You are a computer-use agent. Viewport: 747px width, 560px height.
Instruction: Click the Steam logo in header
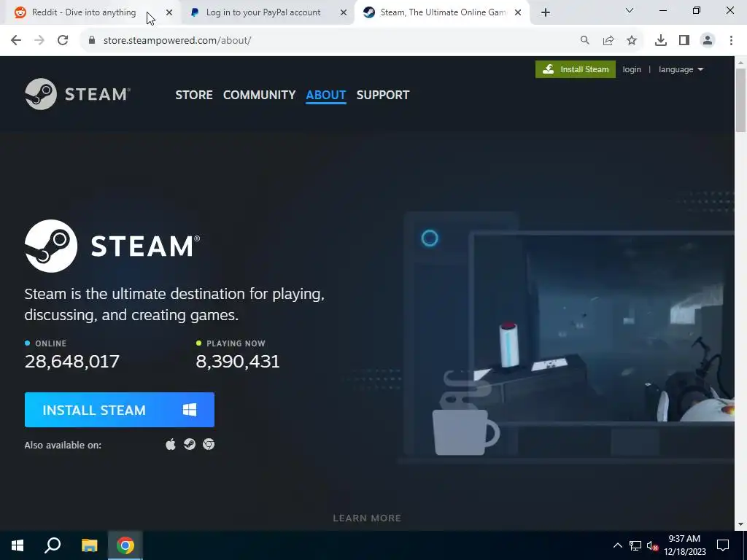coord(77,94)
